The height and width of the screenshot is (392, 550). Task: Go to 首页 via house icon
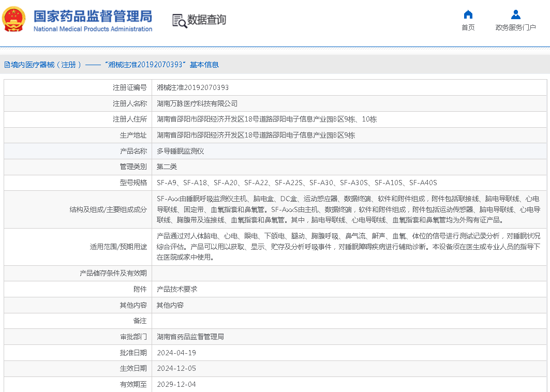[x=468, y=14]
